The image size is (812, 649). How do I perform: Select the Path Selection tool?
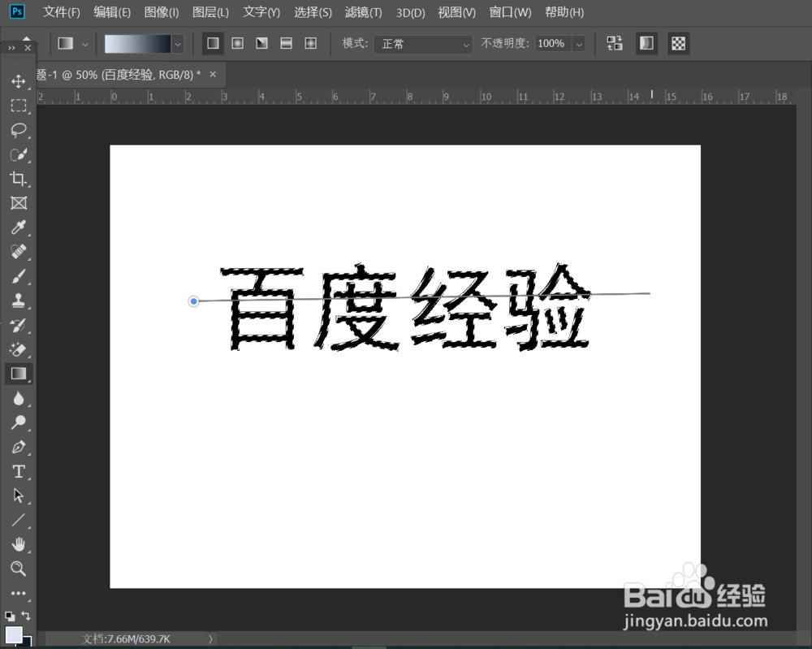pyautogui.click(x=19, y=495)
